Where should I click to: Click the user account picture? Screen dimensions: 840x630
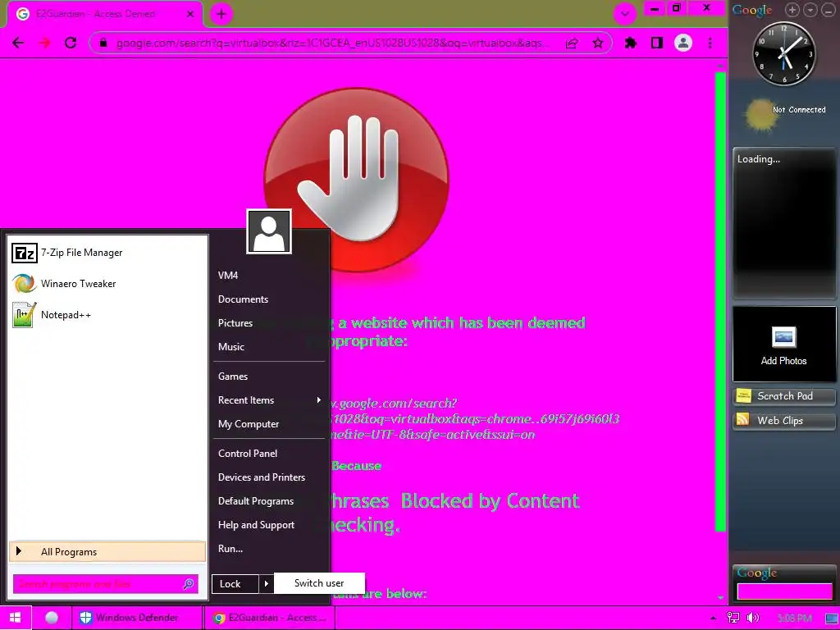(269, 231)
